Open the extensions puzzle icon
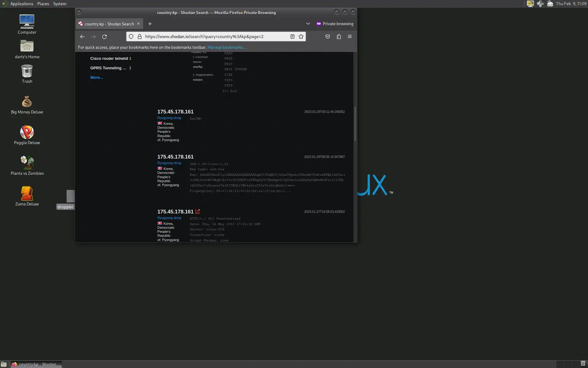The height and width of the screenshot is (368, 588). (339, 36)
